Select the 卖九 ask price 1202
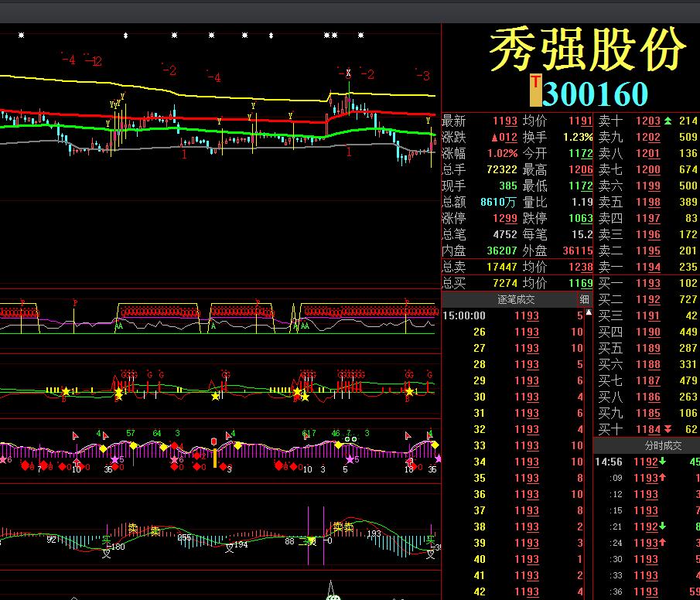The image size is (700, 600). pos(647,137)
